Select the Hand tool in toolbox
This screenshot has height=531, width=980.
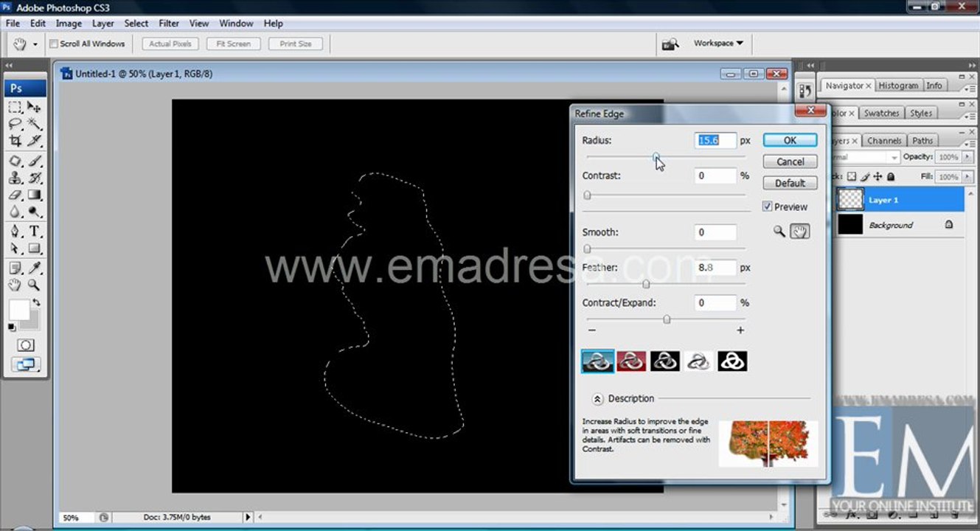pyautogui.click(x=15, y=285)
